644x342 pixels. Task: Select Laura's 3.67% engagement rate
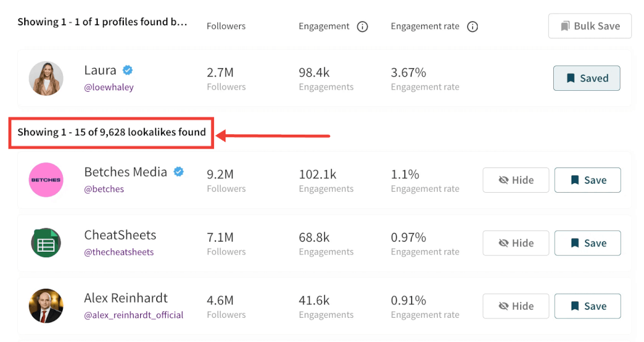(x=408, y=72)
